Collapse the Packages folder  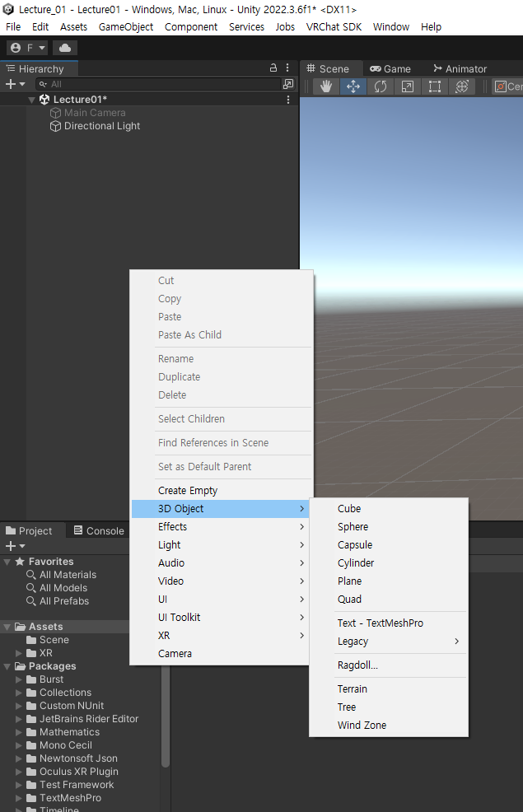coord(7,666)
